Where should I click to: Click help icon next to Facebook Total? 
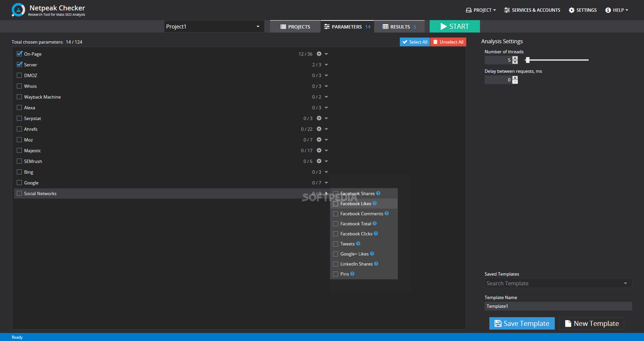[x=375, y=223]
